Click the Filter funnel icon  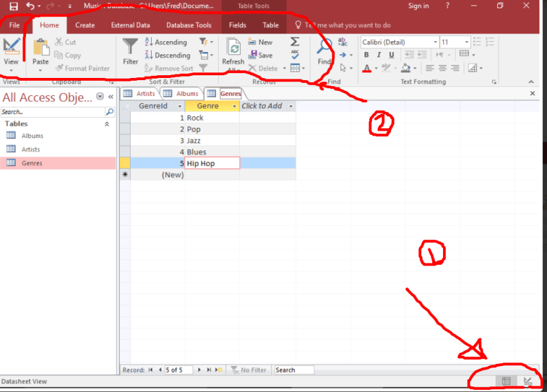point(130,46)
